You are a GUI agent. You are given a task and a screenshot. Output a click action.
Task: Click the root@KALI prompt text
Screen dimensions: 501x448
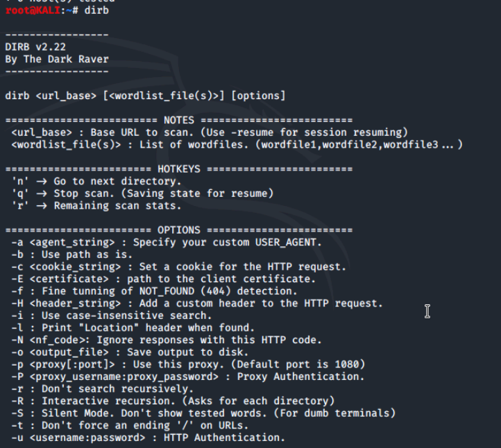point(33,10)
